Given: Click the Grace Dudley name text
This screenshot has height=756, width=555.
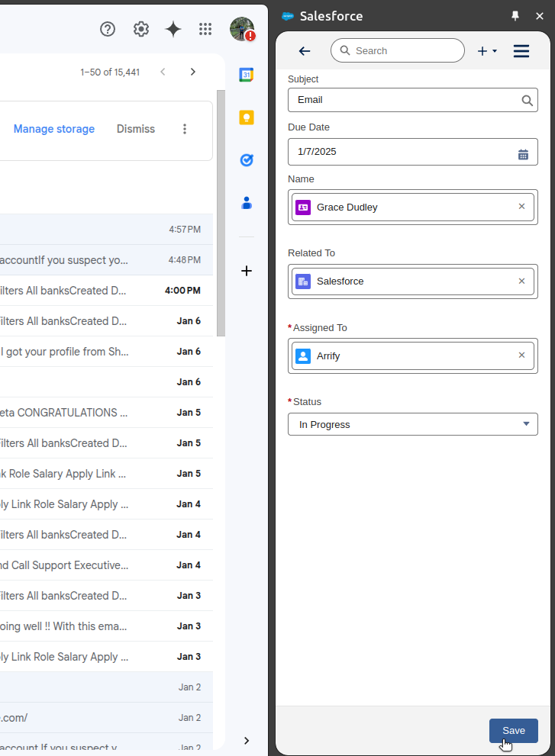Looking at the screenshot, I should (347, 207).
